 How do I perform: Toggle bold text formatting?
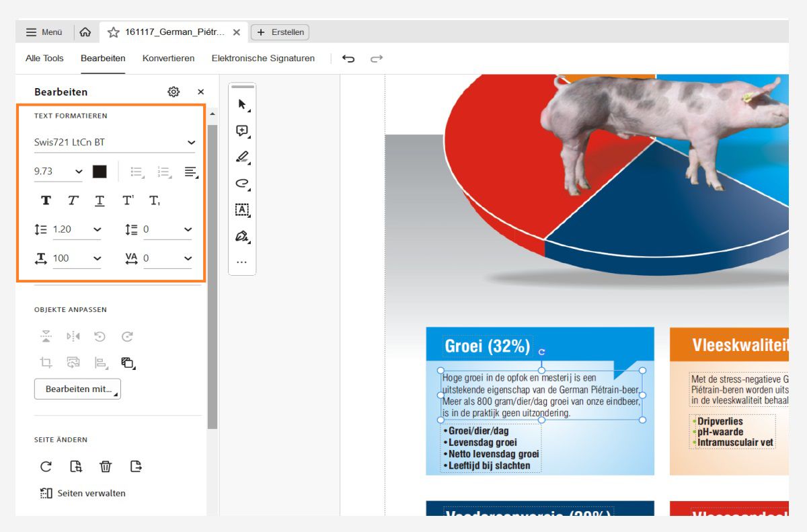(x=46, y=200)
